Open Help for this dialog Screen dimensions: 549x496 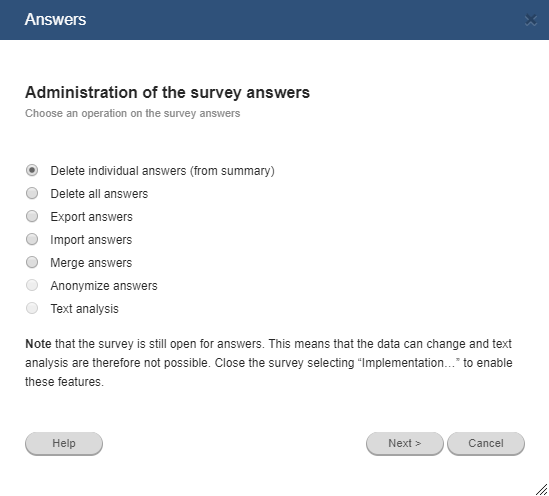point(64,443)
